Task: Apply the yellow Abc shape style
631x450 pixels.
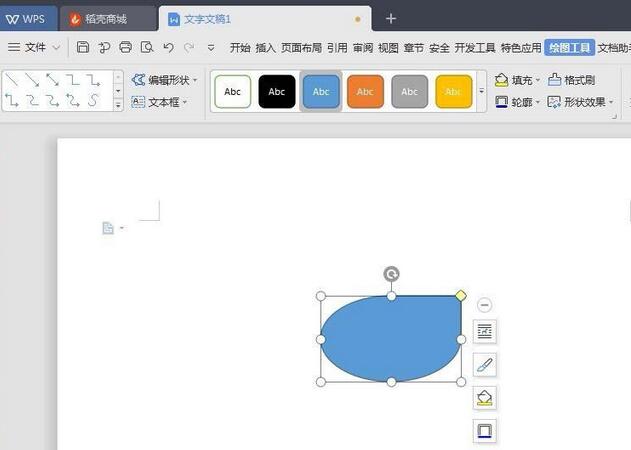Action: coord(454,91)
